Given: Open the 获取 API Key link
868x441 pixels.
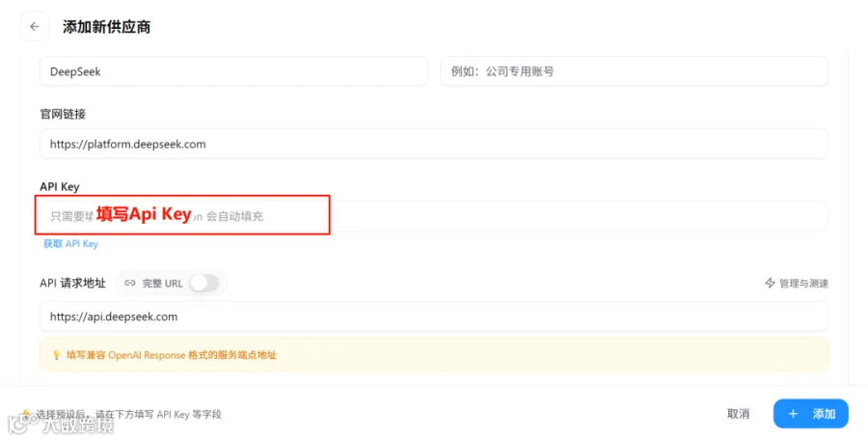Looking at the screenshot, I should (70, 244).
